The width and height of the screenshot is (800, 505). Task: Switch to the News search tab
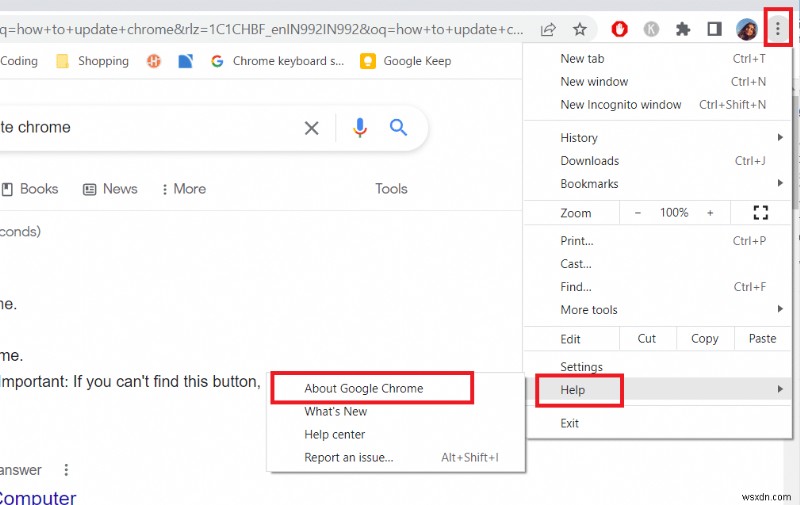coord(110,189)
